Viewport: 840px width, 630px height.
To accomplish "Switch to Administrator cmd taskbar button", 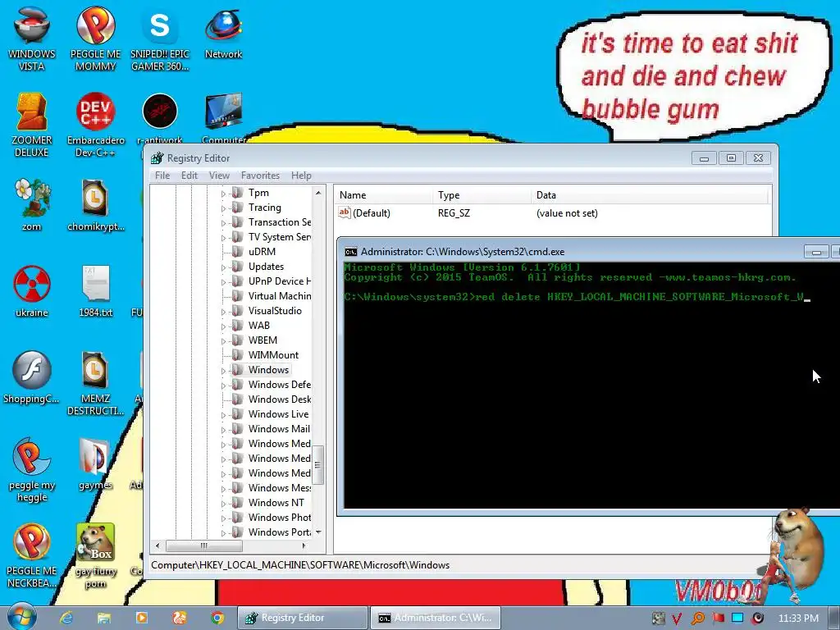I will coord(436,618).
